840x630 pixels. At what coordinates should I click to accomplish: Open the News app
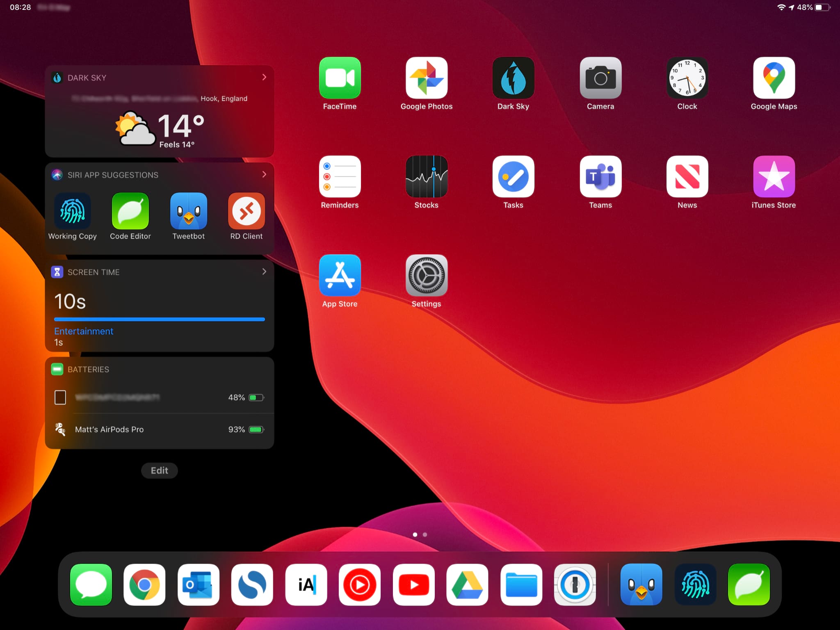(x=687, y=177)
